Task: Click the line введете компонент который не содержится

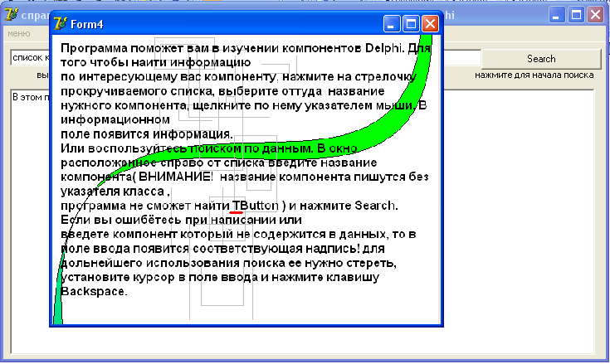Action: click(238, 234)
